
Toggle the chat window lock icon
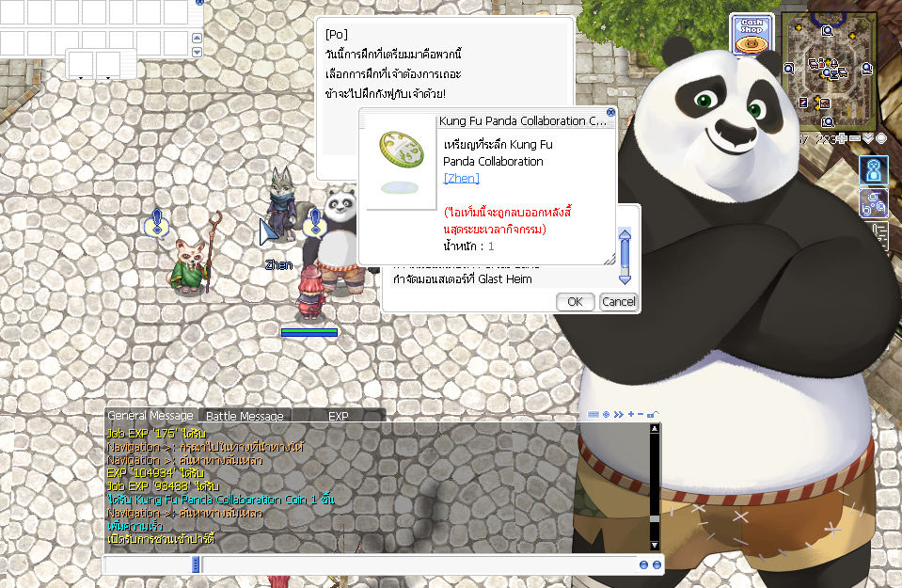653,414
